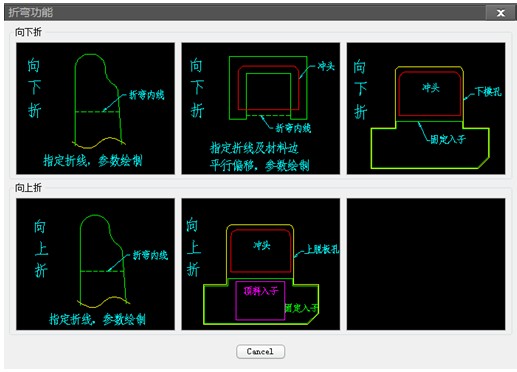Viewport: 517px width, 372px height.
Task: Click the 折弯内线 label in bottom-left diagram
Action: (x=150, y=255)
